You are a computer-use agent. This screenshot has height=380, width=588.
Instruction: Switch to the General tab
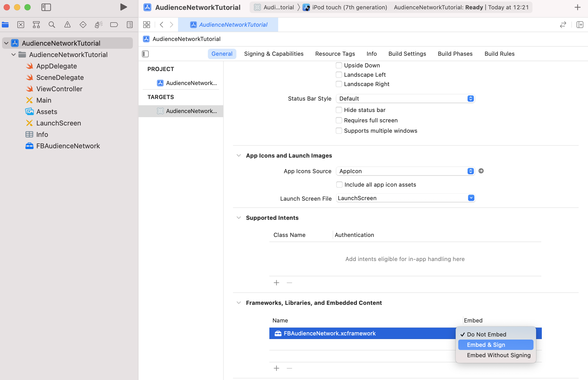click(x=222, y=54)
